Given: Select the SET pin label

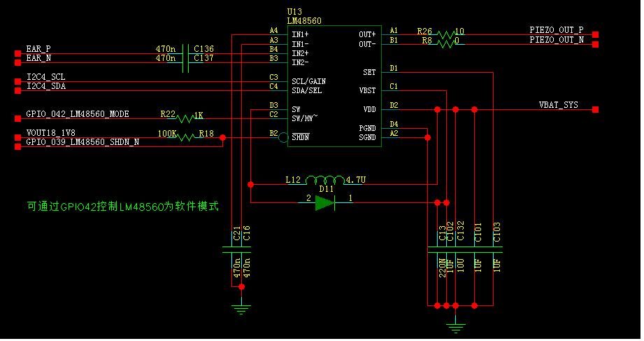Looking at the screenshot, I should click(x=369, y=72).
